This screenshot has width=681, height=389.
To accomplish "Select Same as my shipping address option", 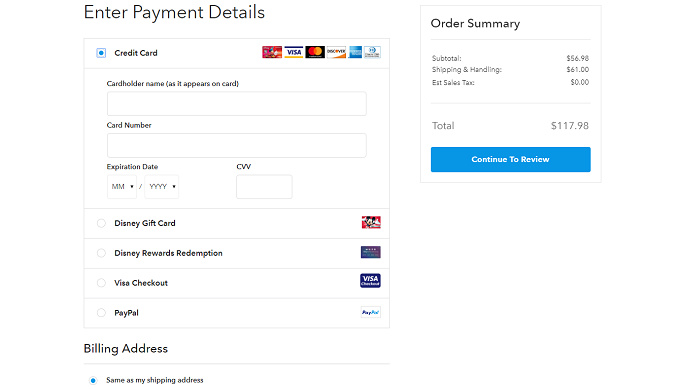I will 93,380.
